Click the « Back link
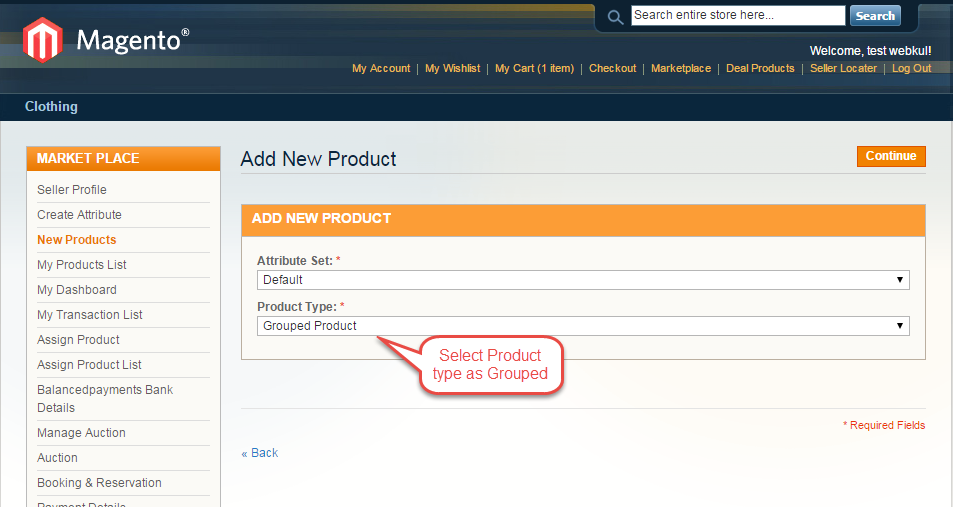This screenshot has height=507, width=953. click(x=260, y=453)
